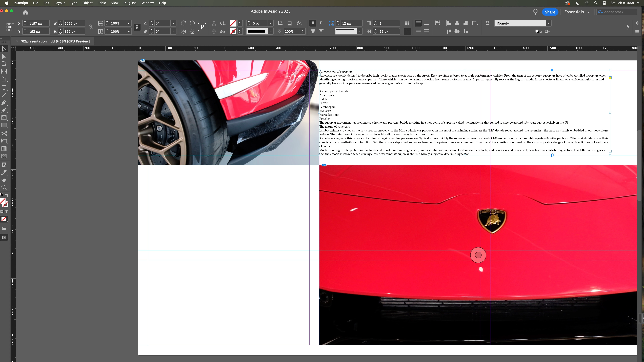Pick the Scissors tool

[4, 133]
